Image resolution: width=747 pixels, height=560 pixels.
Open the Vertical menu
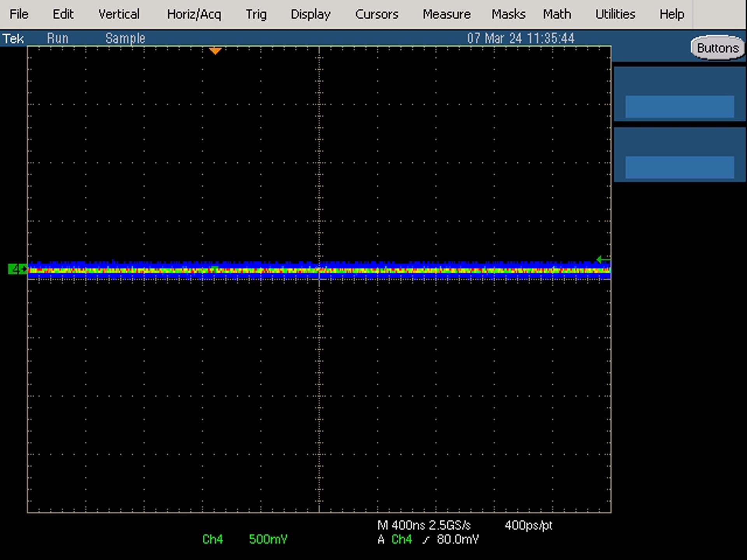click(119, 14)
